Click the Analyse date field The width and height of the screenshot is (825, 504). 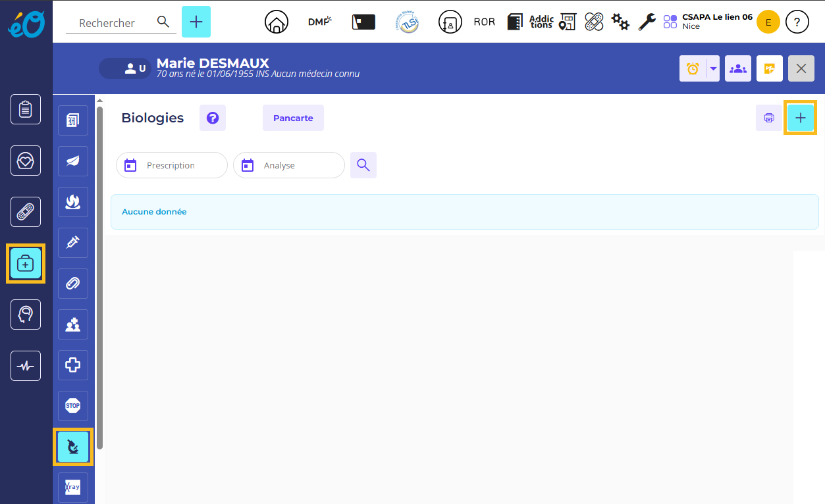pyautogui.click(x=288, y=165)
